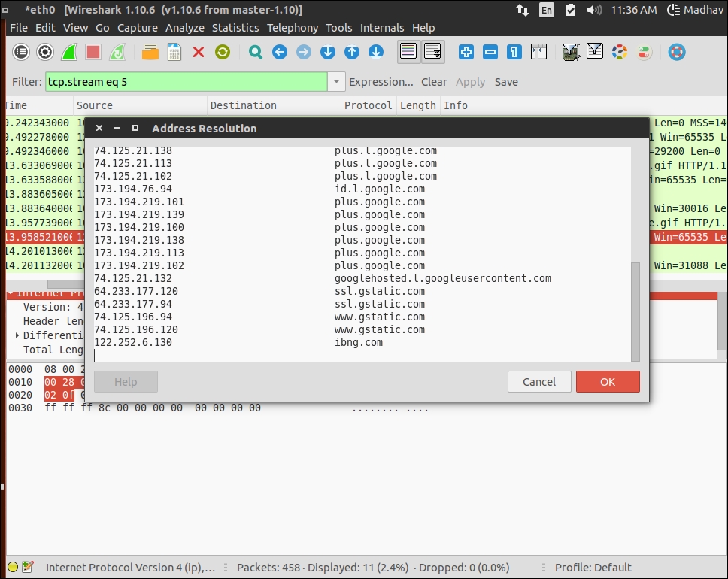Open the capture interfaces list icon
The height and width of the screenshot is (579, 728).
[21, 52]
